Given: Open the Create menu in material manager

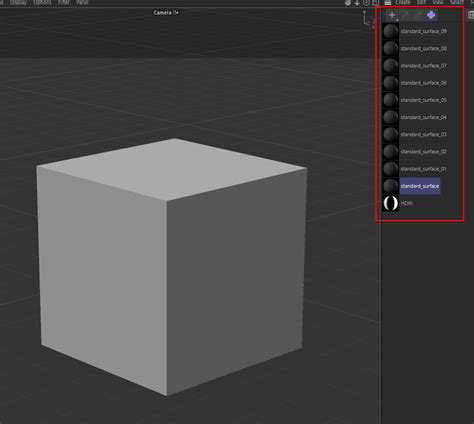Looking at the screenshot, I should tap(403, 2).
